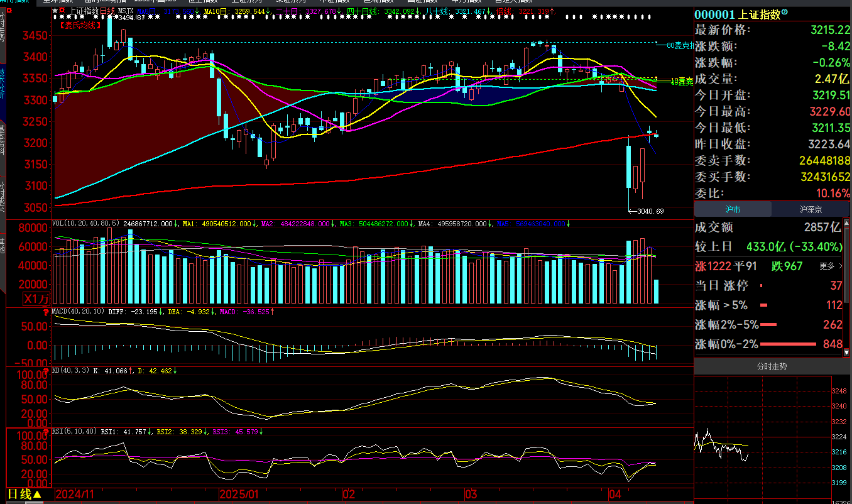
Task: Click the MA1: 490540512.000 volume value
Action: coord(218,223)
